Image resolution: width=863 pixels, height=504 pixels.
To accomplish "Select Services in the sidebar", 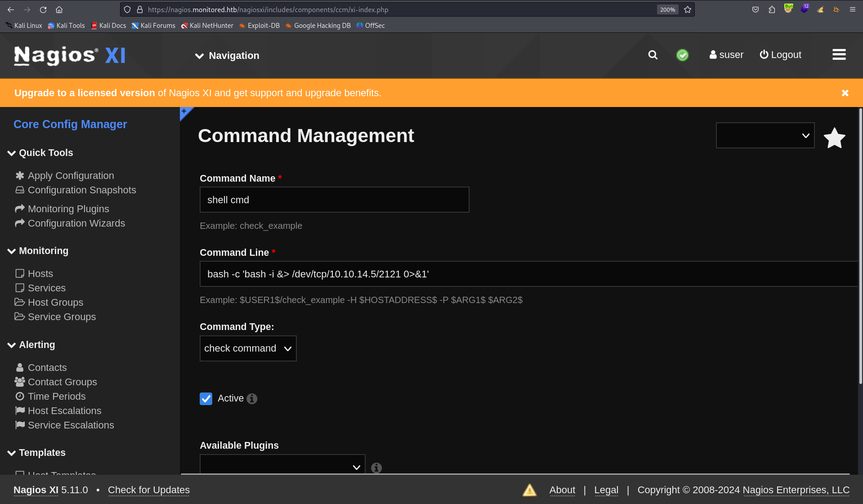I will click(x=40, y=288).
